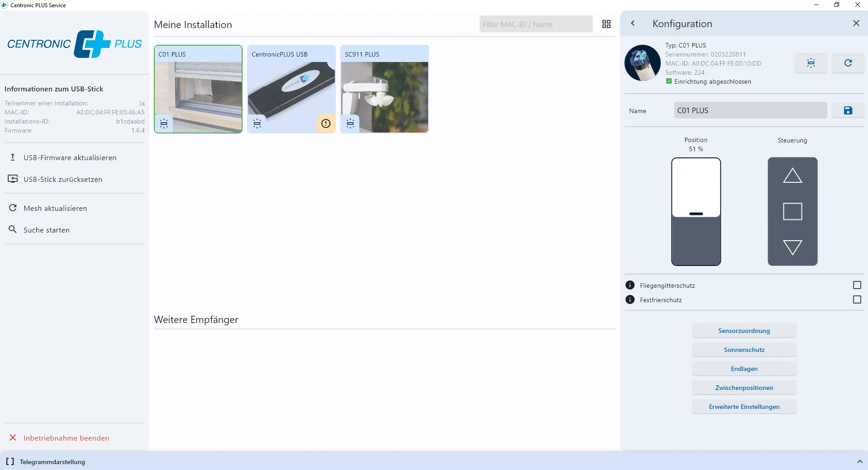Click the info icon next to Fliegengitterschutz
The width and height of the screenshot is (868, 470).
pyautogui.click(x=630, y=285)
